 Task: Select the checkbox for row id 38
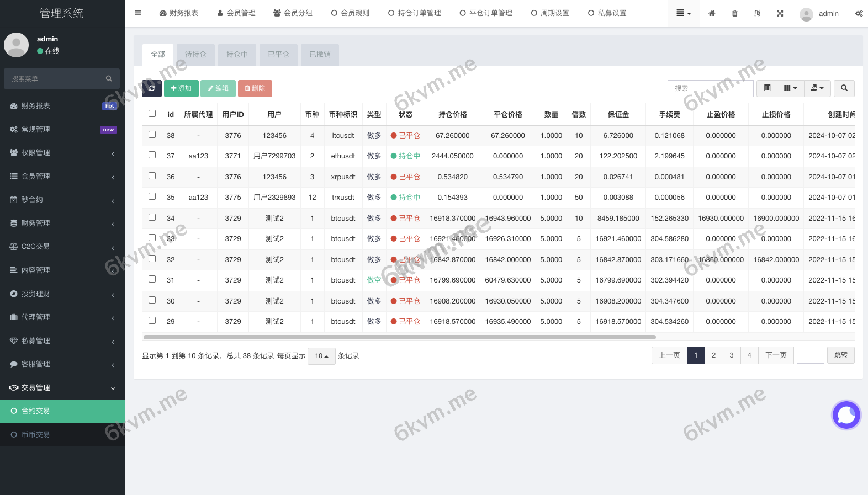coord(152,135)
